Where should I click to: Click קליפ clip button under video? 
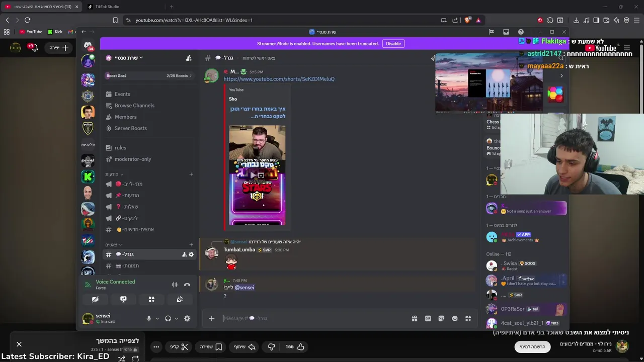coord(179,346)
